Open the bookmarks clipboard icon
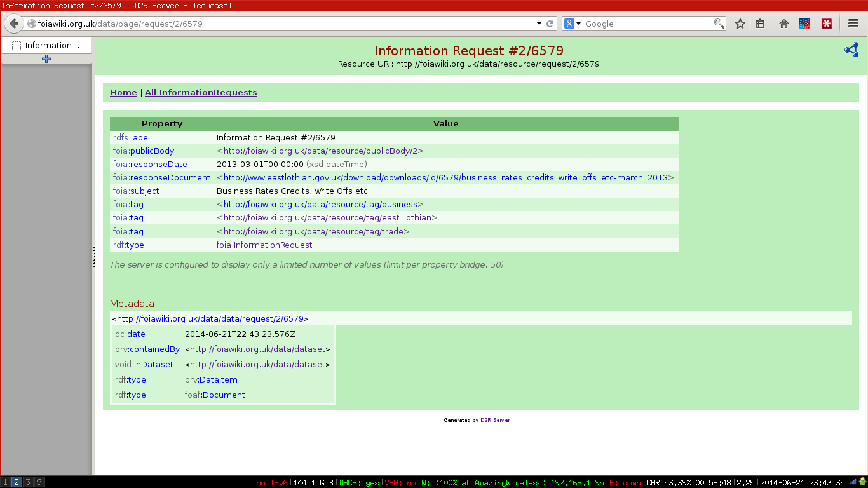 pyautogui.click(x=760, y=24)
